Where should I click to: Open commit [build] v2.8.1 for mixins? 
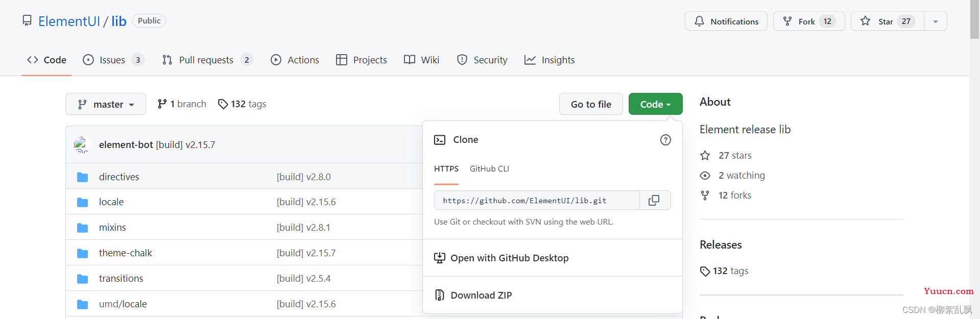(303, 227)
